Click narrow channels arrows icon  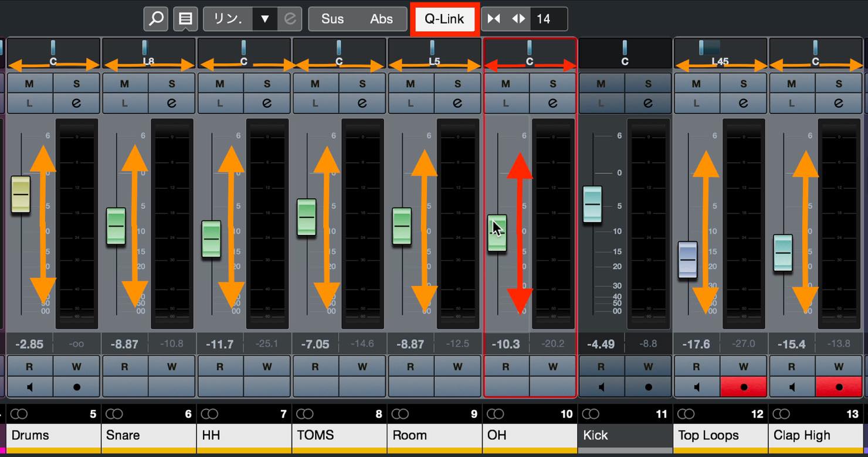pos(494,19)
